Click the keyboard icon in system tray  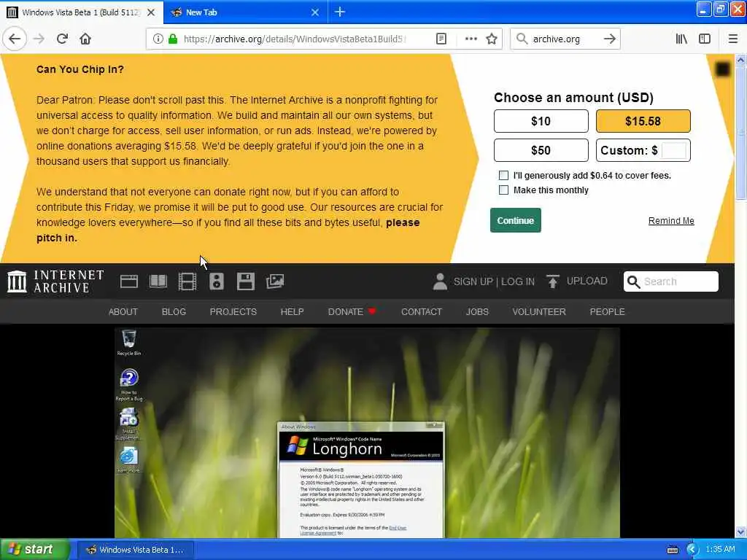(x=672, y=550)
